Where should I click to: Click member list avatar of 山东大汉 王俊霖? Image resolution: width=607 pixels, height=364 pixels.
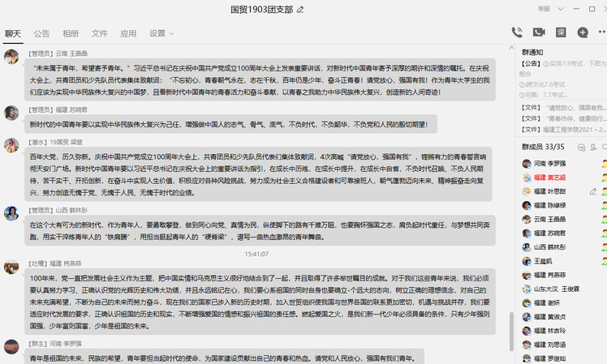point(527,289)
